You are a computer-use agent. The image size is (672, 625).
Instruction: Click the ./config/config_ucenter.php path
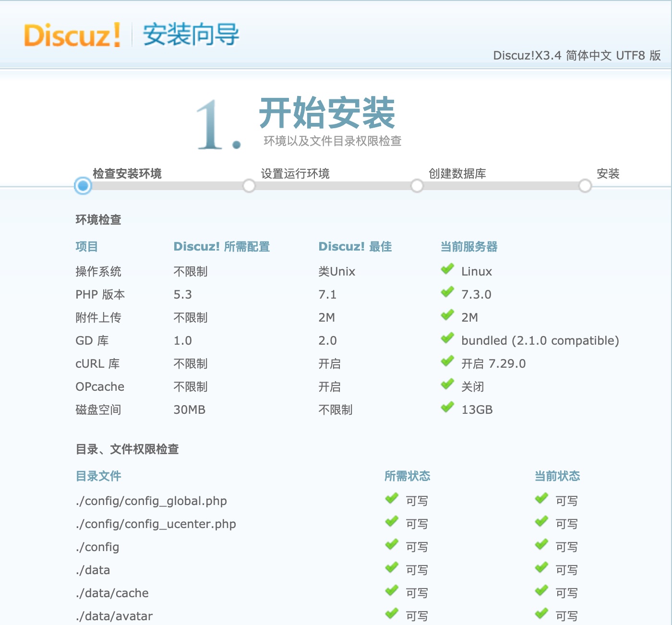(156, 524)
